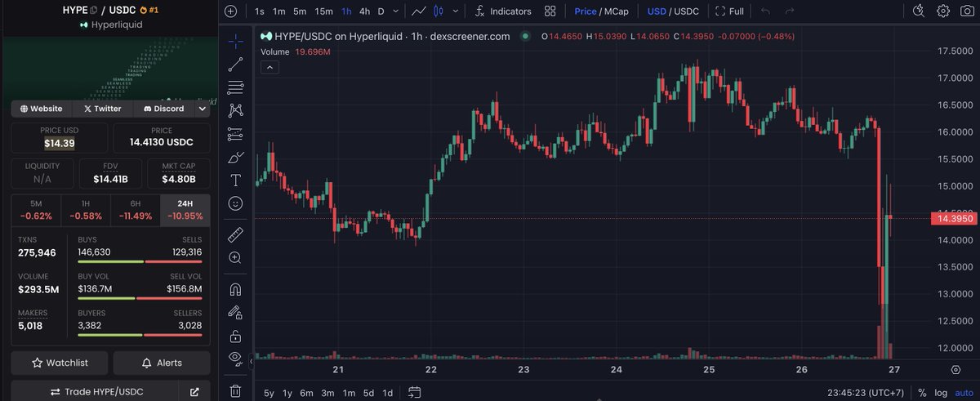Image resolution: width=980 pixels, height=401 pixels.
Task: Toggle log scale on price axis
Action: [x=942, y=393]
